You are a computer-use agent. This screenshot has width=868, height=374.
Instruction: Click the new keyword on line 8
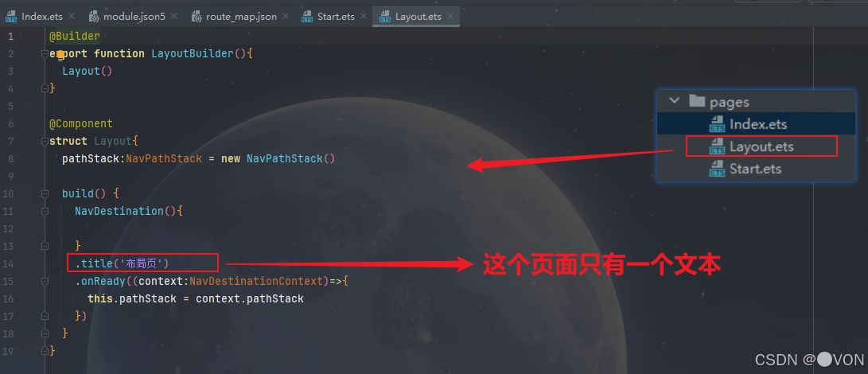tap(230, 159)
